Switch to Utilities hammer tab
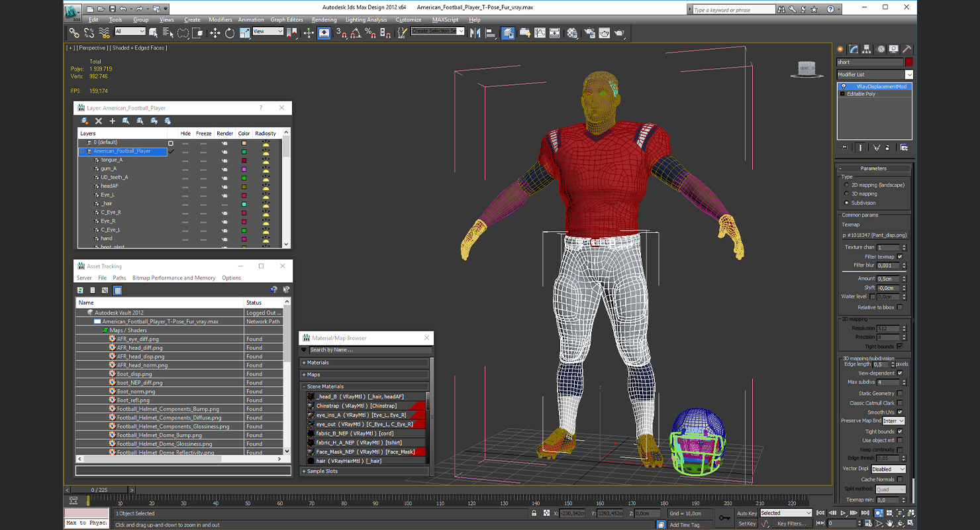Viewport: 980px width, 530px height. tap(907, 49)
